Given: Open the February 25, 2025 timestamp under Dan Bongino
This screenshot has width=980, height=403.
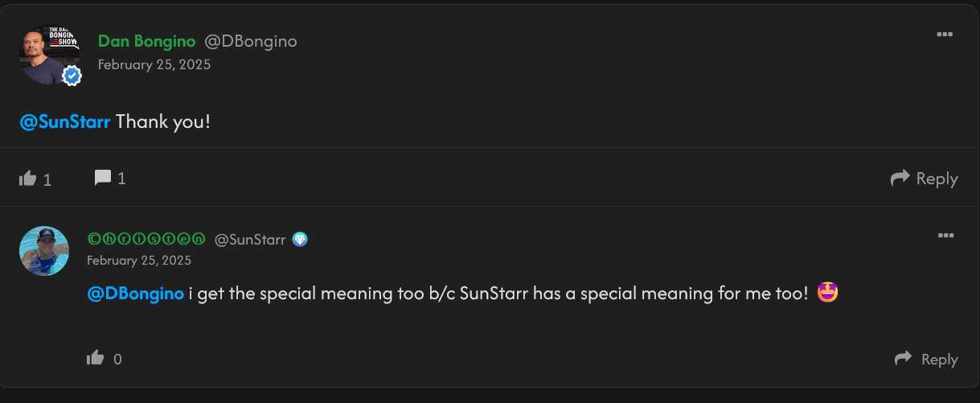Looking at the screenshot, I should (154, 64).
